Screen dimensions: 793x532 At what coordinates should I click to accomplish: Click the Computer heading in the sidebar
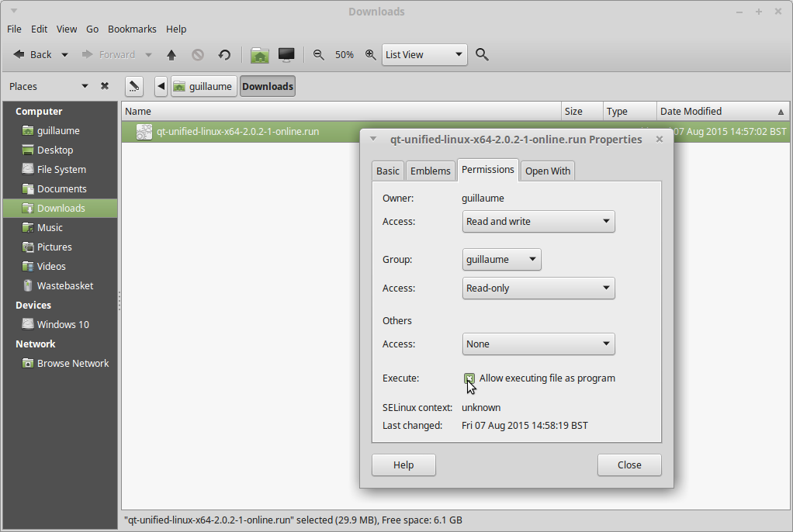coord(39,111)
